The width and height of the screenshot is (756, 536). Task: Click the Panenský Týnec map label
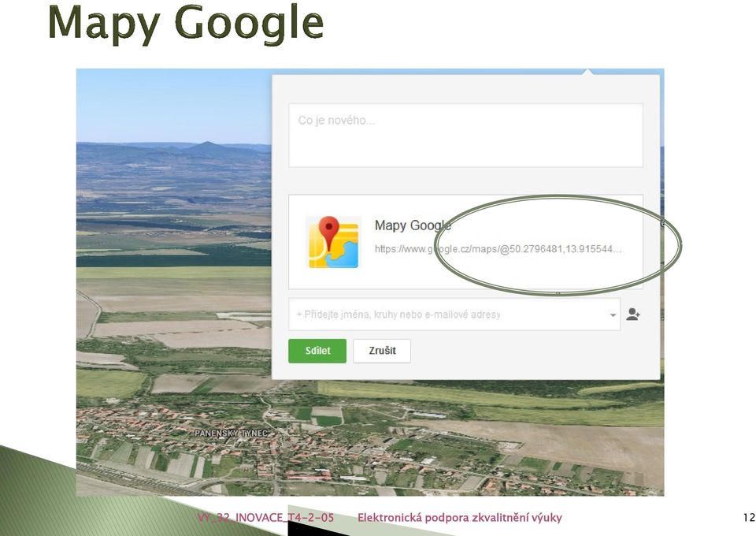(x=231, y=434)
